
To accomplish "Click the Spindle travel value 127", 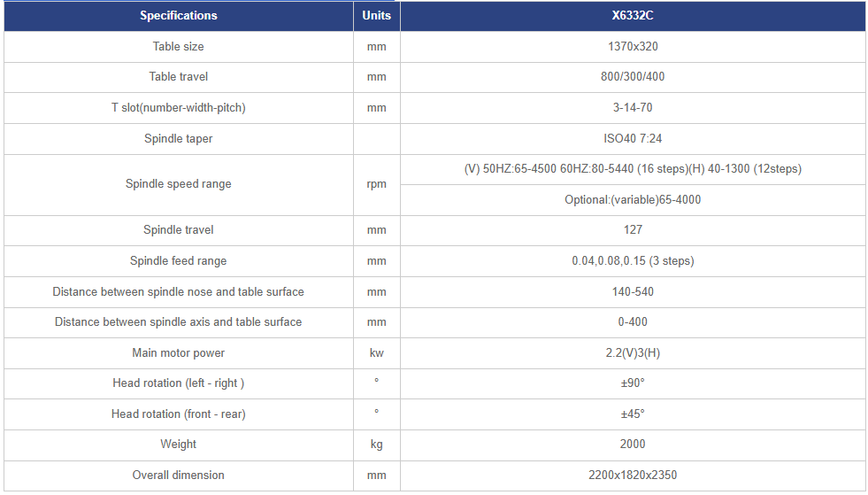I will 633,230.
